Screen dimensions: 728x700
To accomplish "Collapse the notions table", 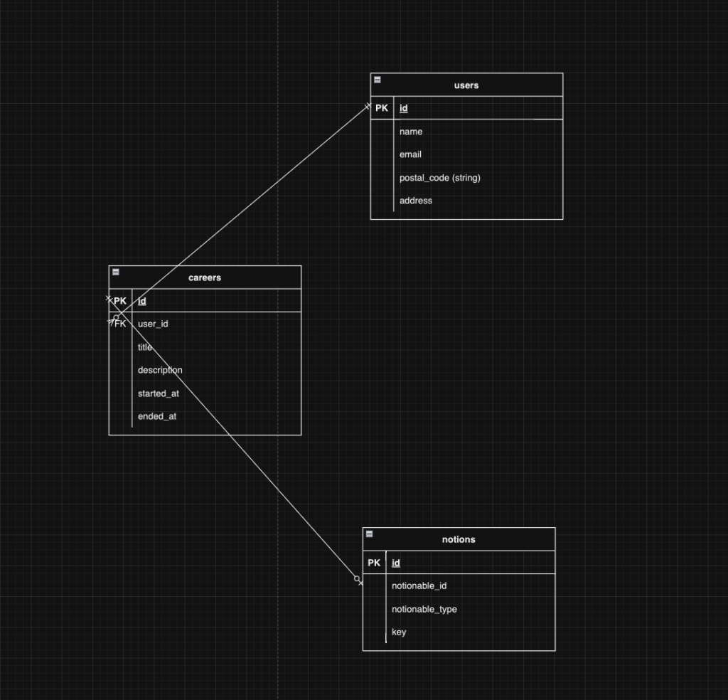I will (x=370, y=534).
